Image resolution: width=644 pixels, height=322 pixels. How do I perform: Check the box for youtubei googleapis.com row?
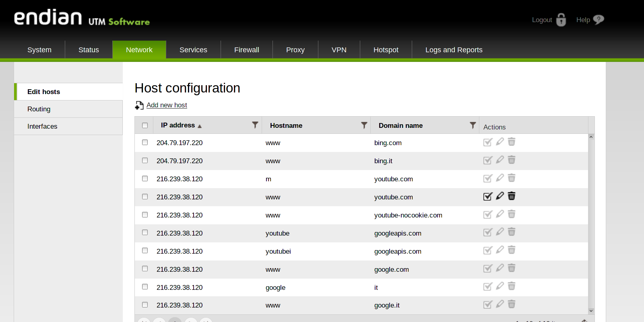pyautogui.click(x=145, y=250)
